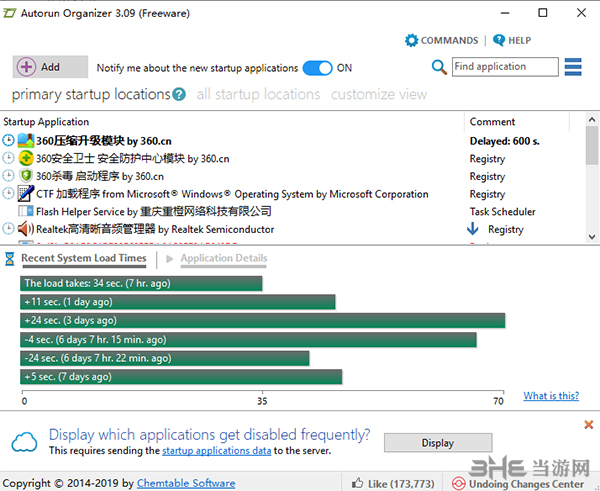The image size is (600, 491).
Task: Click '-24 sec. (6 days 7 hr. 22 min.' bar
Action: pyautogui.click(x=165, y=358)
